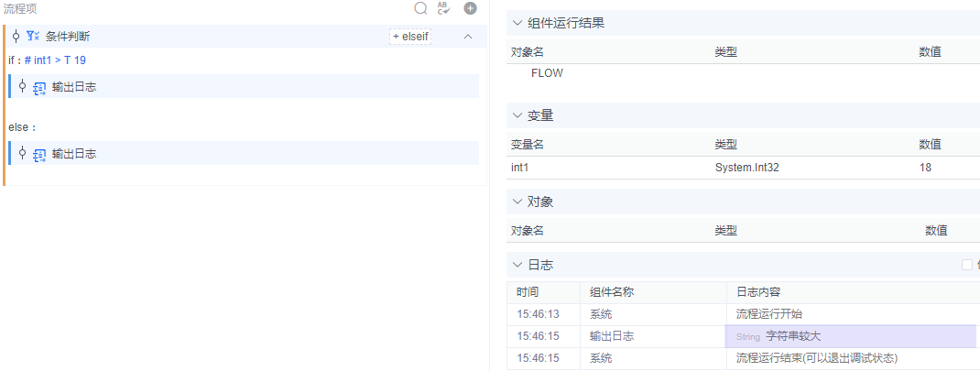Image resolution: width=980 pixels, height=371 pixels.
Task: Collapse the 条件判断 block with the chevron
Action: tap(467, 37)
